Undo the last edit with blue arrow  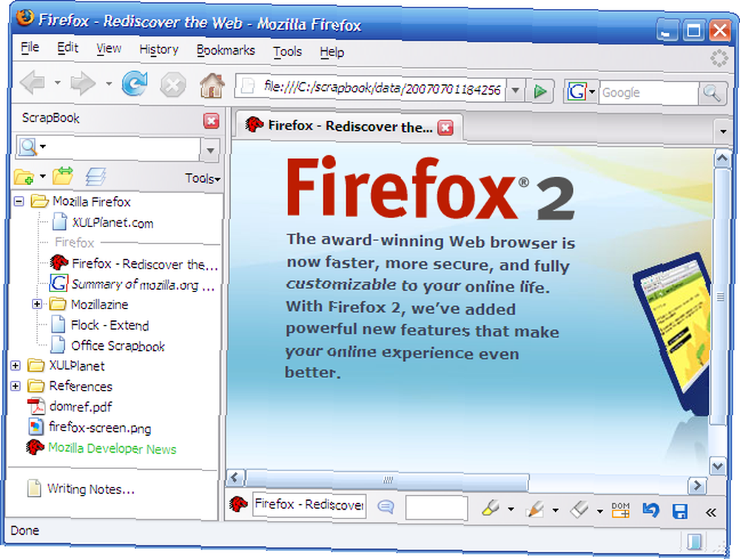coord(650,510)
